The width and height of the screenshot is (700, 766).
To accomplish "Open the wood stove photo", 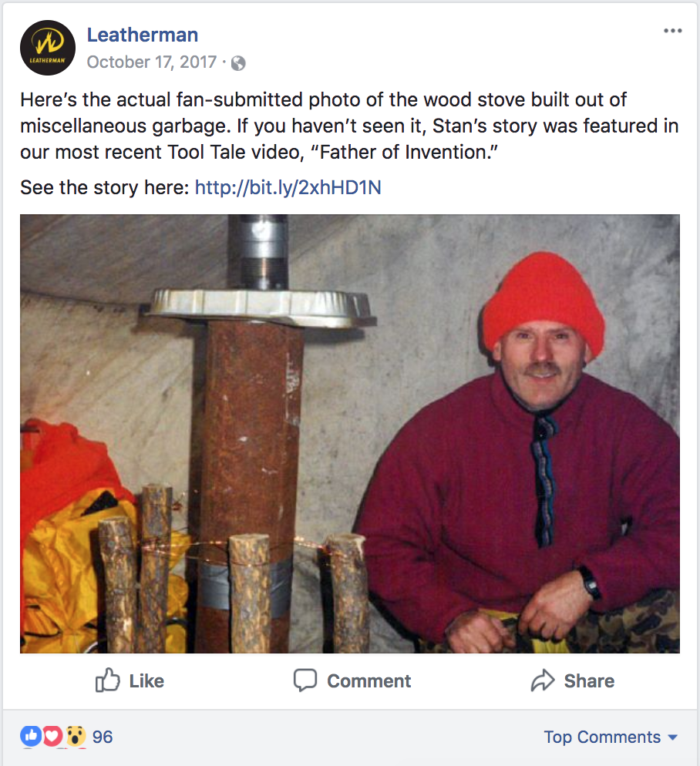I will pos(350,433).
